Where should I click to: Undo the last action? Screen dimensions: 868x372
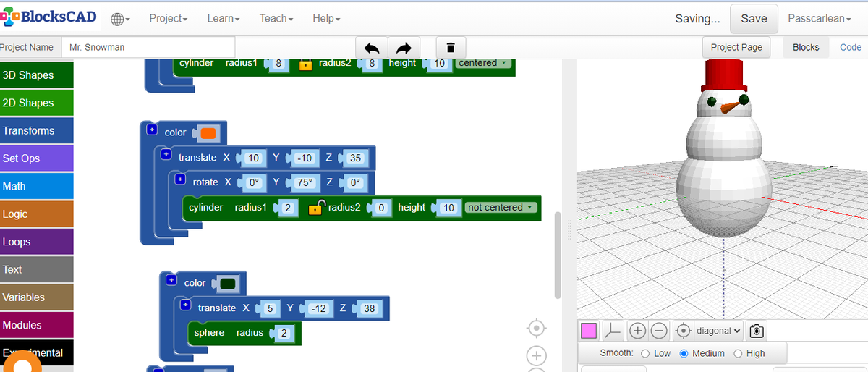[x=372, y=48]
